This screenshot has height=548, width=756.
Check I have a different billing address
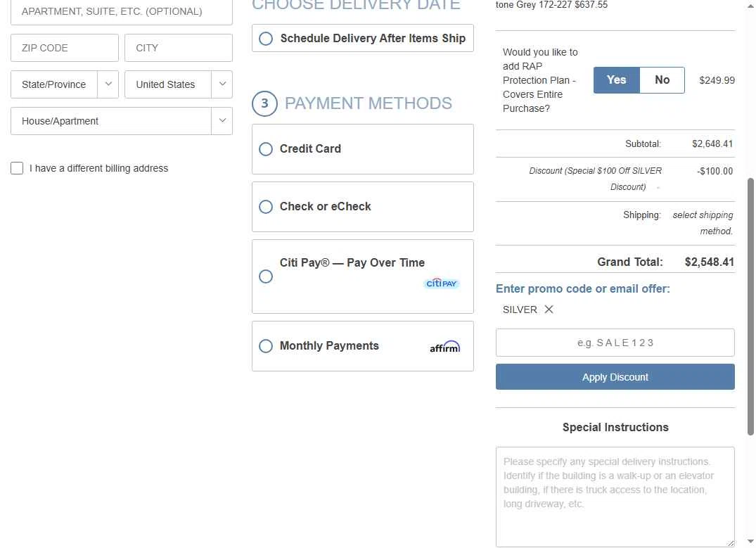(17, 168)
